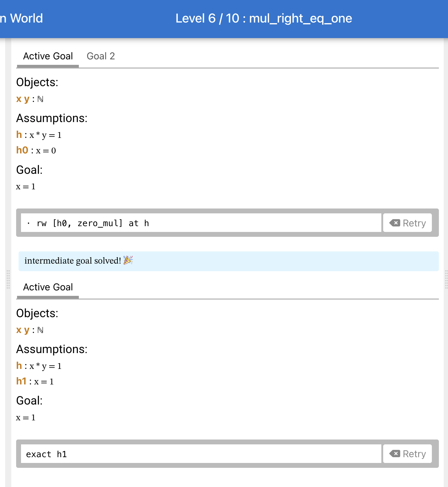Image resolution: width=448 pixels, height=487 pixels.
Task: Click the Level 6 / 10 title
Action: click(x=264, y=19)
